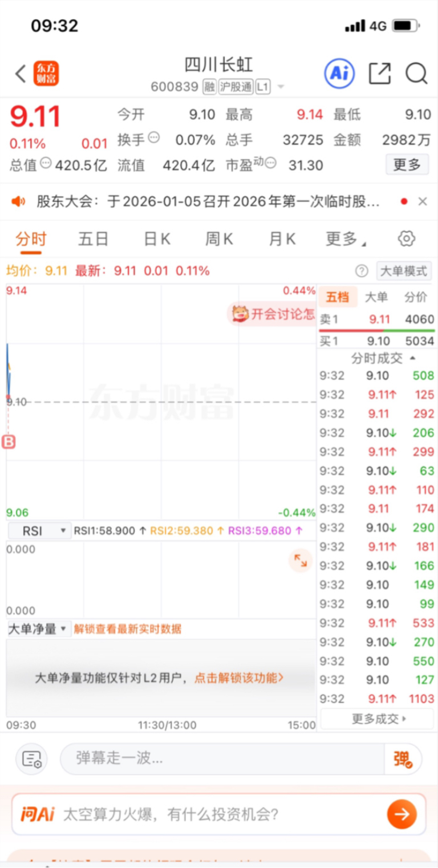Tap the RSI1:58.900 value
This screenshot has width=438, height=868.
pos(110,531)
